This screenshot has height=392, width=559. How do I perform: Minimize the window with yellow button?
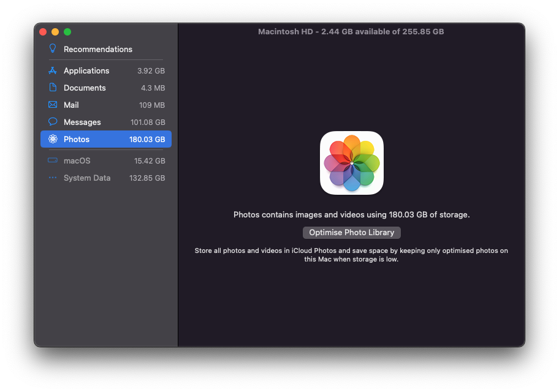pos(55,32)
